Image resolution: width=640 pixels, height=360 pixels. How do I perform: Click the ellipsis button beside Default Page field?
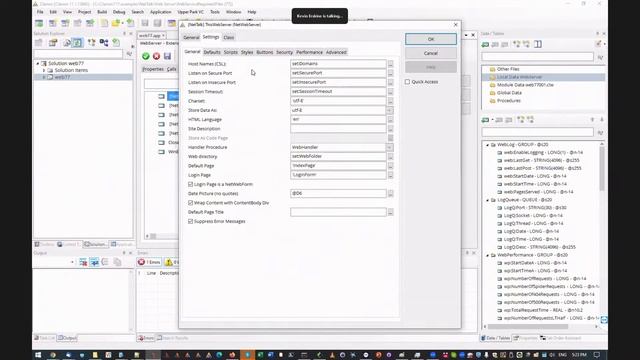click(x=391, y=166)
